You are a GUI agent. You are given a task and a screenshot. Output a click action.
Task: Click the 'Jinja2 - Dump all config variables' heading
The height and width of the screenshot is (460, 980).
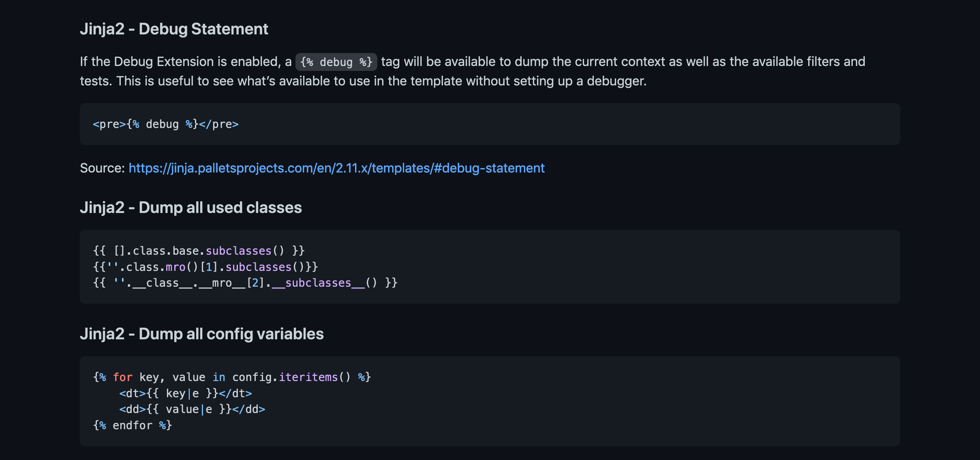pyautogui.click(x=202, y=334)
